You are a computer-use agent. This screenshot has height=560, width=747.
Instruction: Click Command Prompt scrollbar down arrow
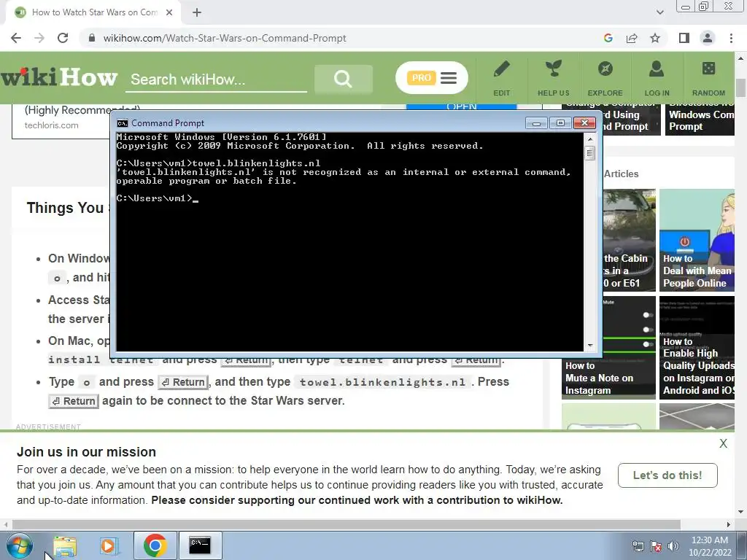[x=589, y=346]
